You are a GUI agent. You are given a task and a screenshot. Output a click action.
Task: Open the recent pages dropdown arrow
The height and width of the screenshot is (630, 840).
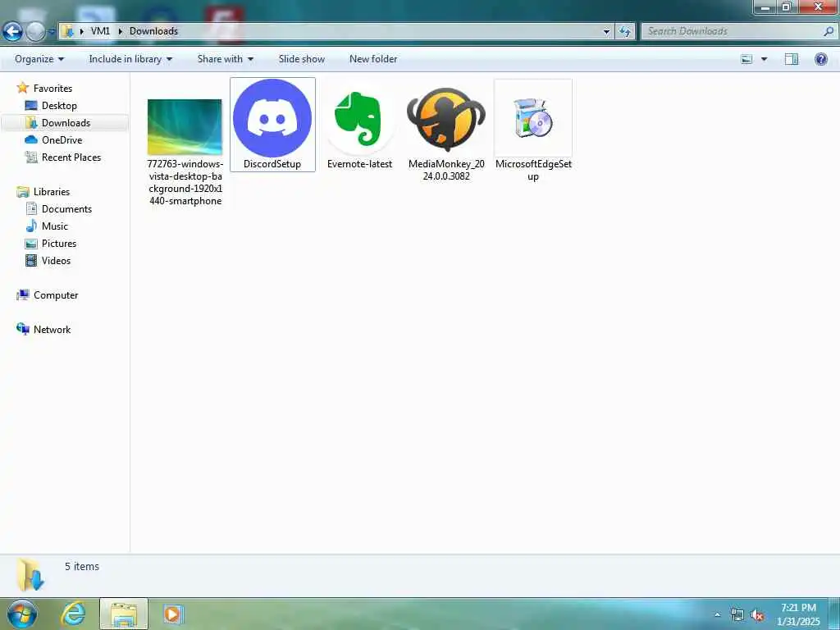pos(52,32)
